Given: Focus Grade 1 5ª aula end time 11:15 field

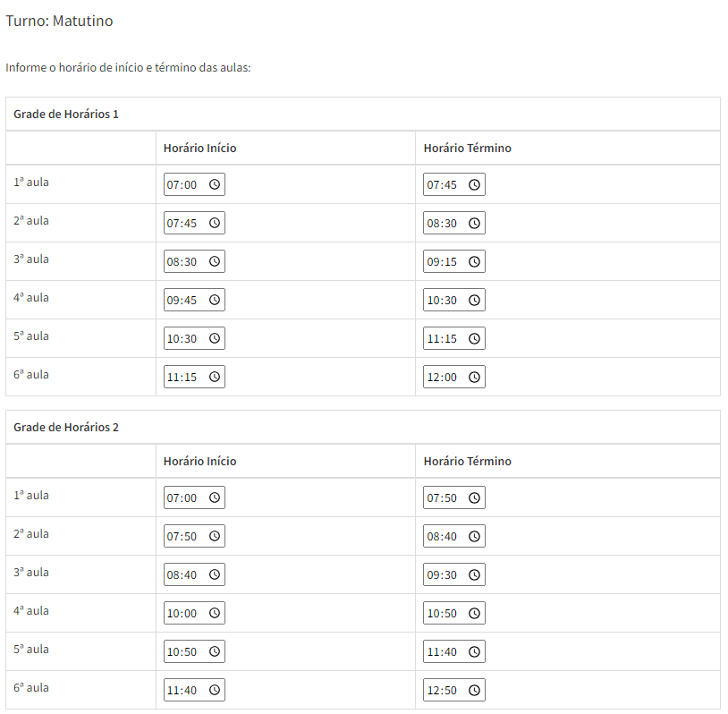Looking at the screenshot, I should 454,338.
